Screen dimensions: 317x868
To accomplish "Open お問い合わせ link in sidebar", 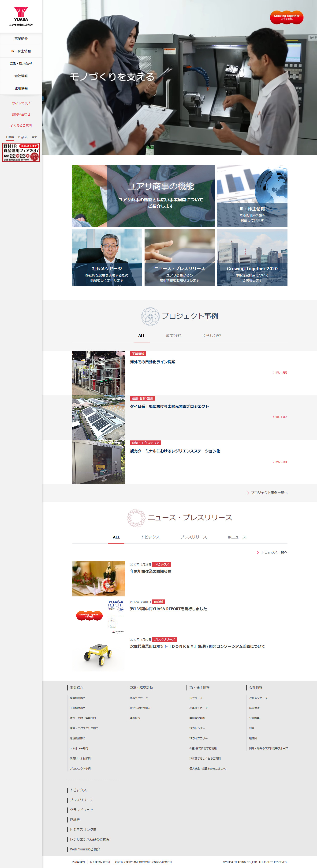I will coord(21,114).
